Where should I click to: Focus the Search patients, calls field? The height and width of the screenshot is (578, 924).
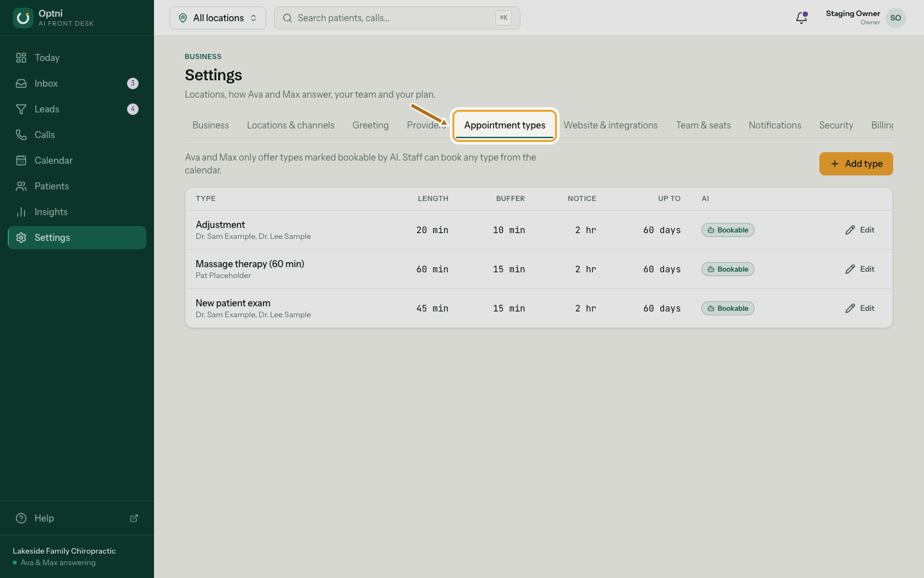(397, 18)
